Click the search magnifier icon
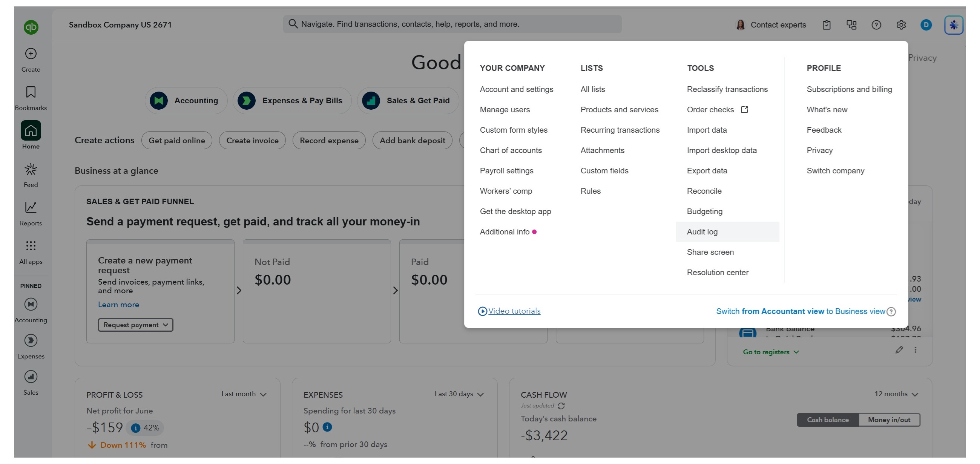980x464 pixels. coord(293,24)
